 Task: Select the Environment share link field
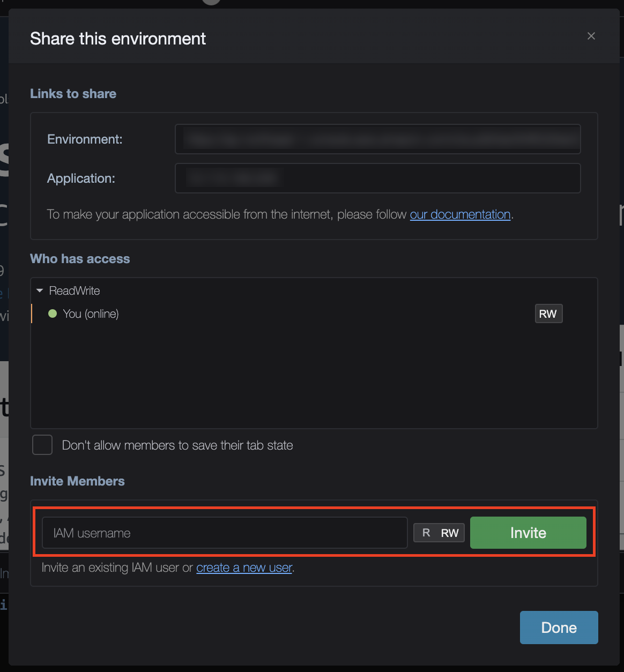(377, 139)
